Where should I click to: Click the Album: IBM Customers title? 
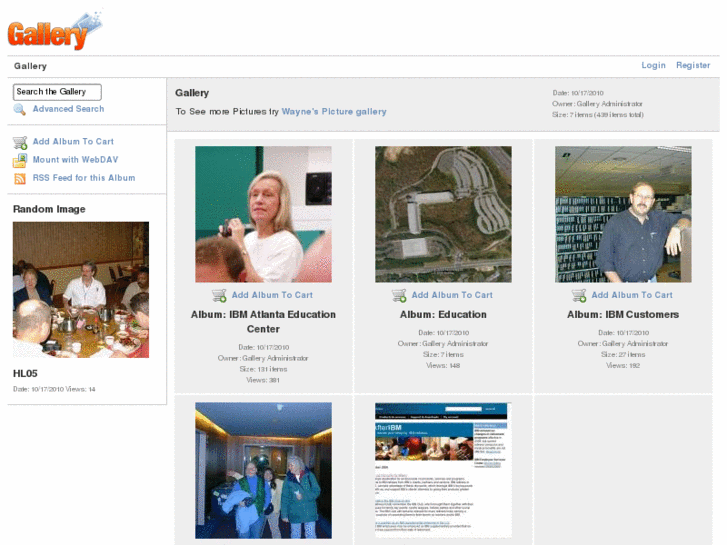pyautogui.click(x=623, y=314)
